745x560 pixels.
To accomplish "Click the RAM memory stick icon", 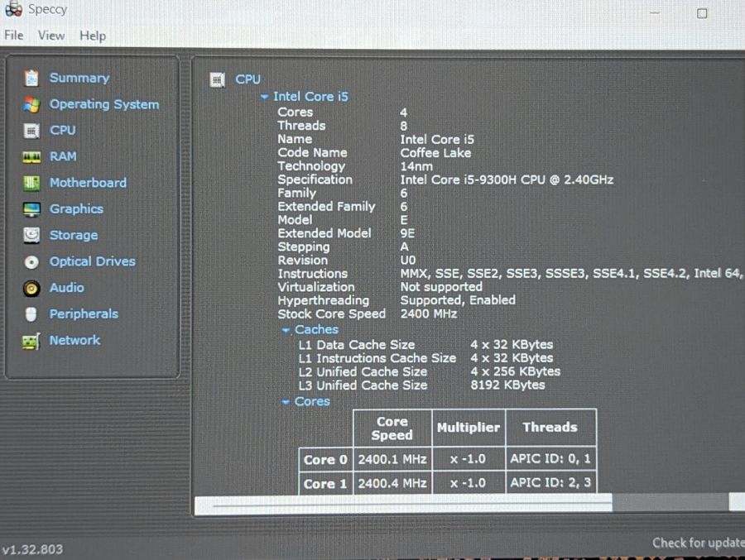I will tap(31, 156).
